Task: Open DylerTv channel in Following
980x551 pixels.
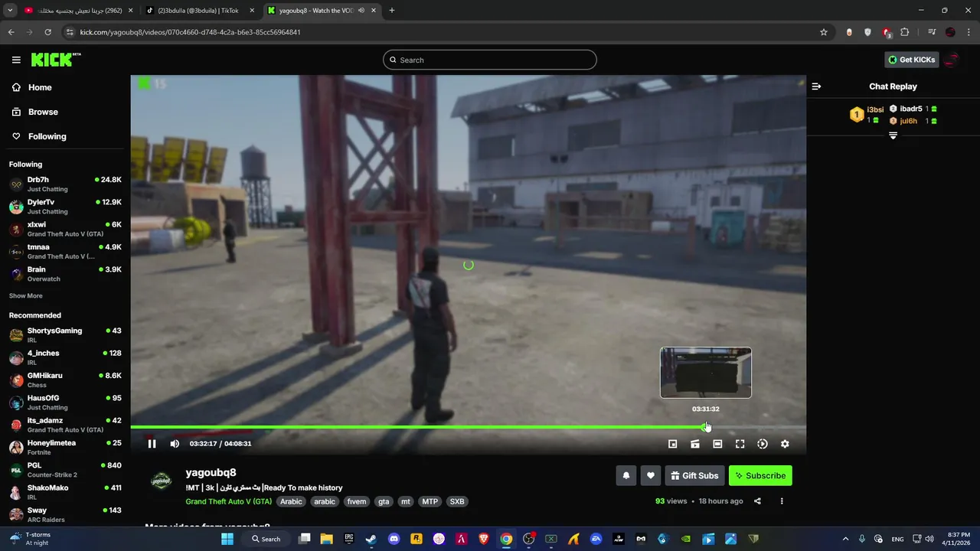Action: click(x=65, y=207)
